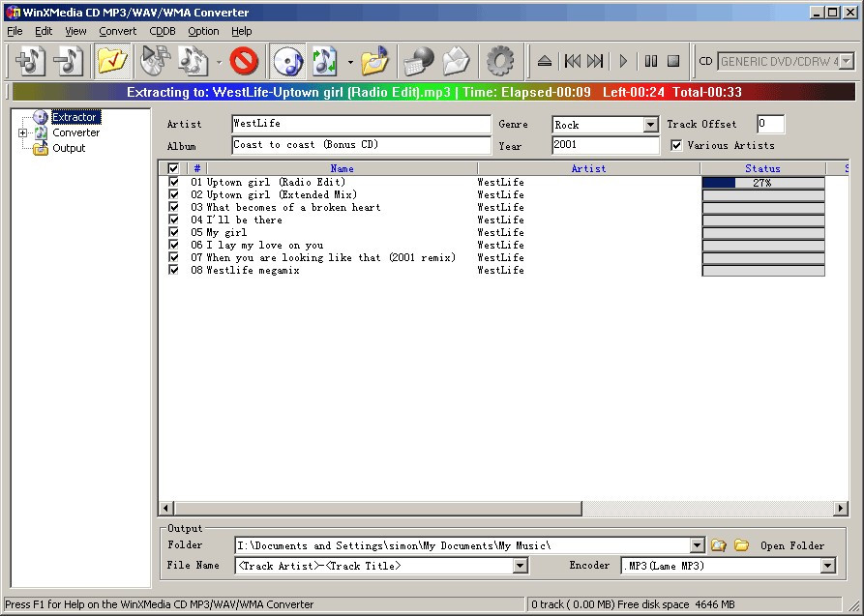864x616 pixels.
Task: Open the arrow next to convert icon
Action: tap(219, 62)
